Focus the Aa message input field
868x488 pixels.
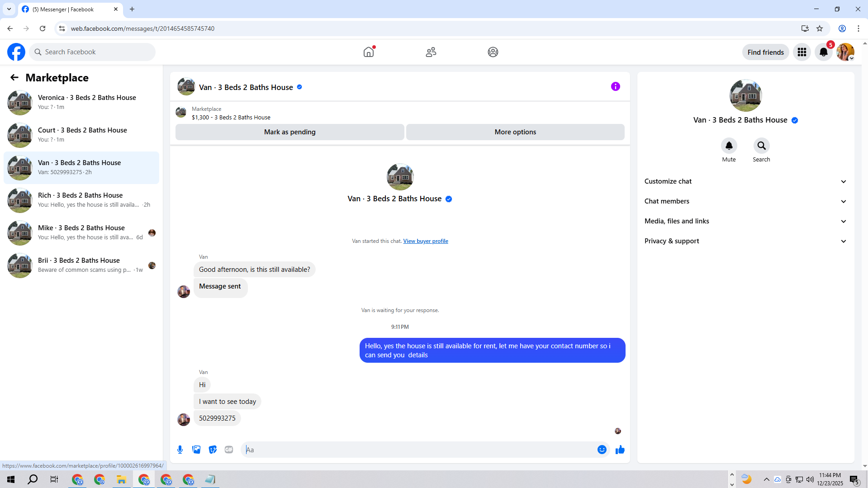(418, 450)
